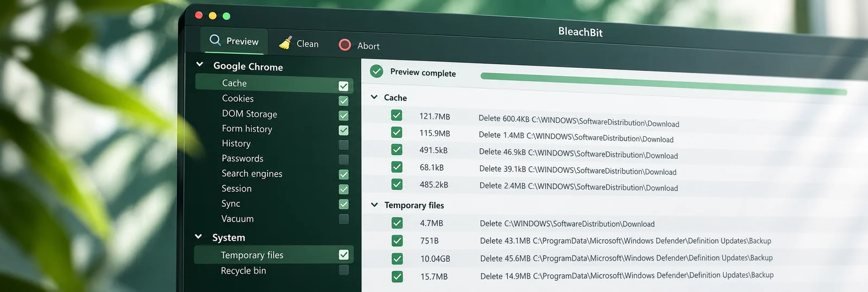This screenshot has height=292, width=868.
Task: Click the 'Delete 43.1MB' Defender entry
Action: point(626,240)
